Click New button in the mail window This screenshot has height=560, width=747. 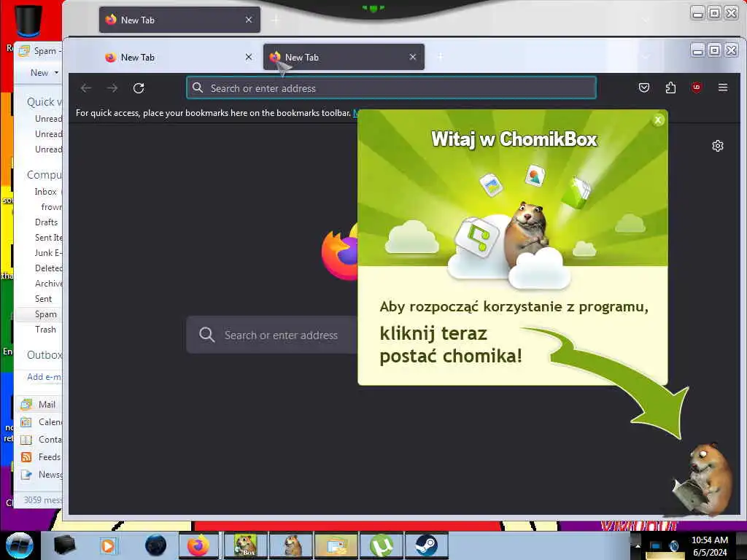[39, 73]
